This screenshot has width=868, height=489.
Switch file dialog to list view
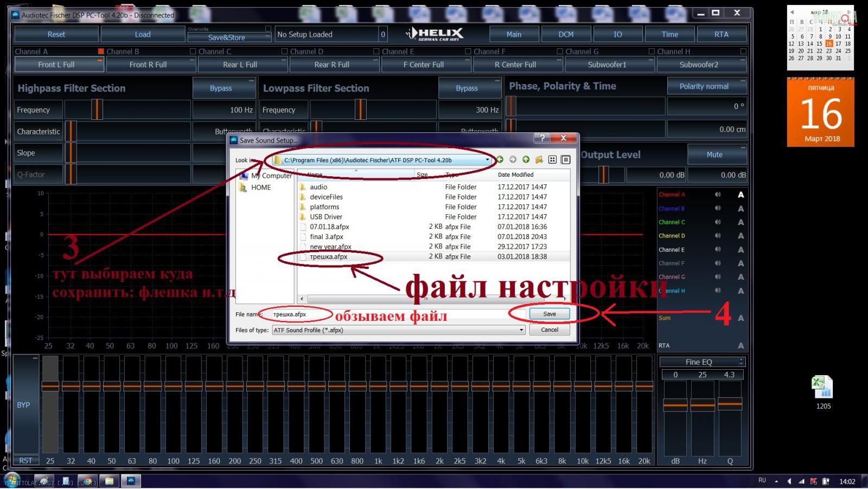pyautogui.click(x=552, y=160)
